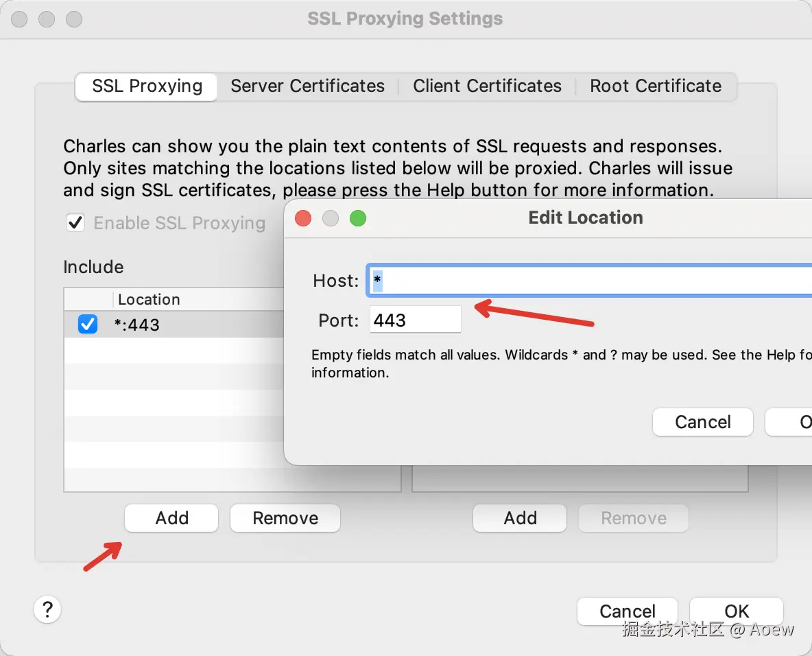This screenshot has width=812, height=656.
Task: Close the Edit Location dialog with red button
Action: click(x=303, y=218)
